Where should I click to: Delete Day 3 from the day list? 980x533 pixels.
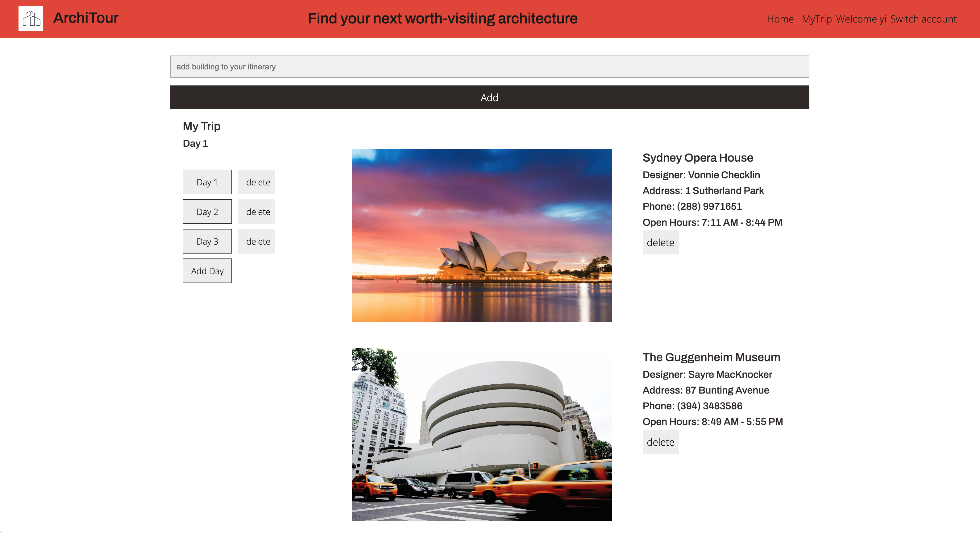coord(258,242)
